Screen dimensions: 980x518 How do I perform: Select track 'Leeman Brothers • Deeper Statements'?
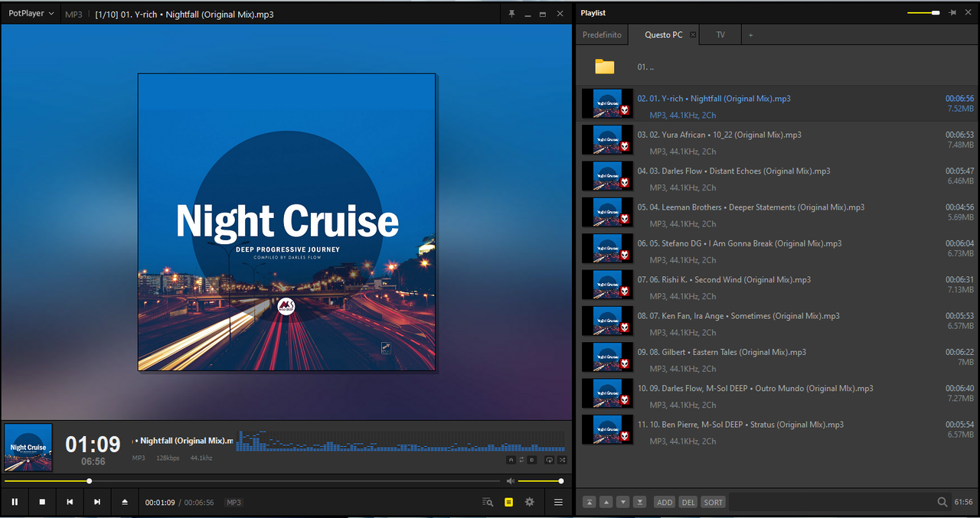778,212
